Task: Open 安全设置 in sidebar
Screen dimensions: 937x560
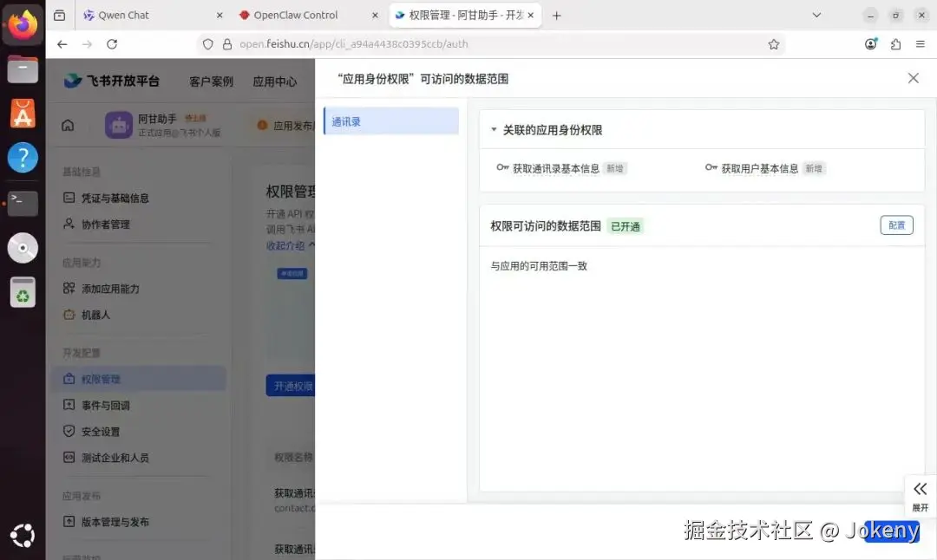Action: [101, 431]
